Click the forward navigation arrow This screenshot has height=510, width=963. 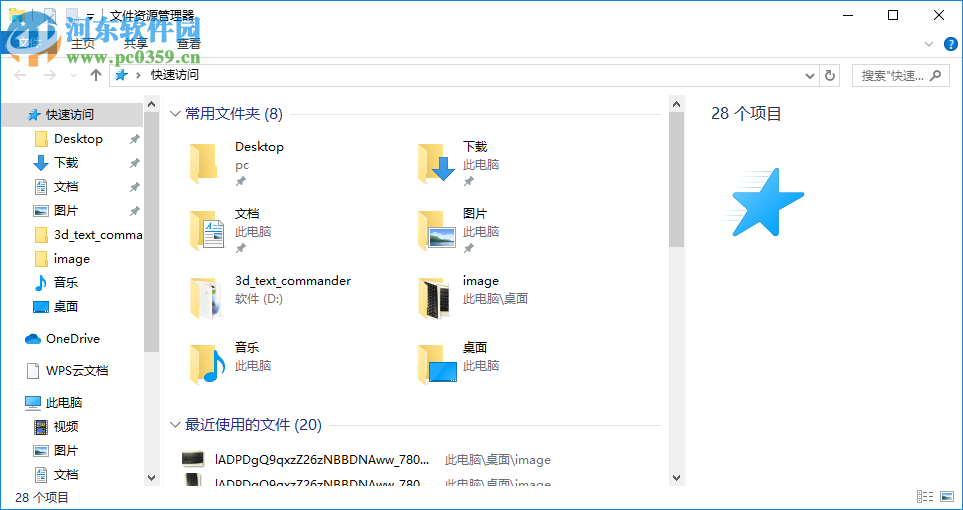coord(50,76)
